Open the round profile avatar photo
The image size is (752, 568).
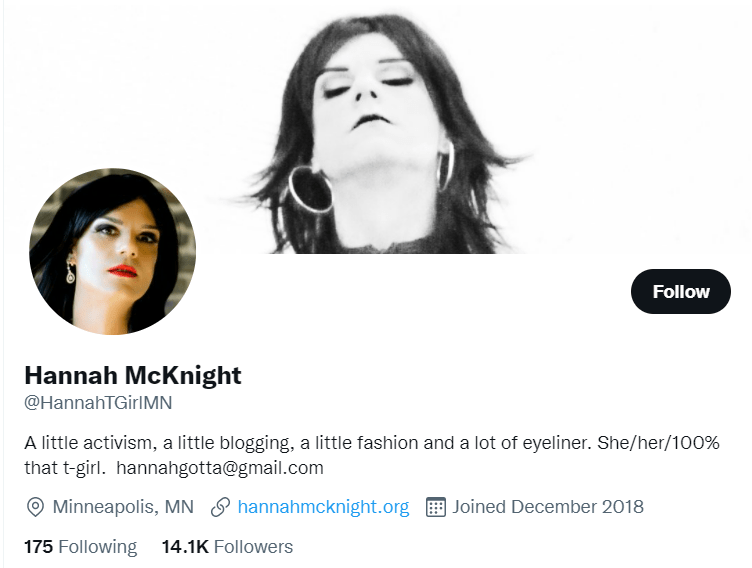click(112, 251)
